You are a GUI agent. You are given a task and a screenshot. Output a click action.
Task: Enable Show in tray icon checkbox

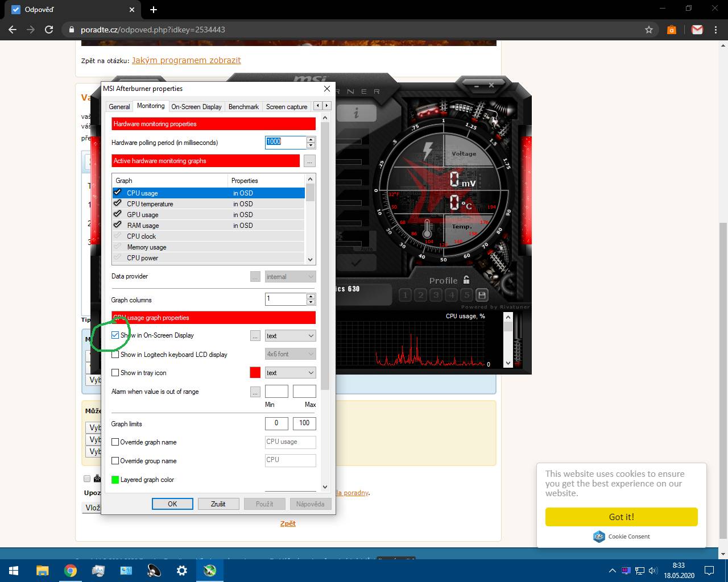coord(115,373)
